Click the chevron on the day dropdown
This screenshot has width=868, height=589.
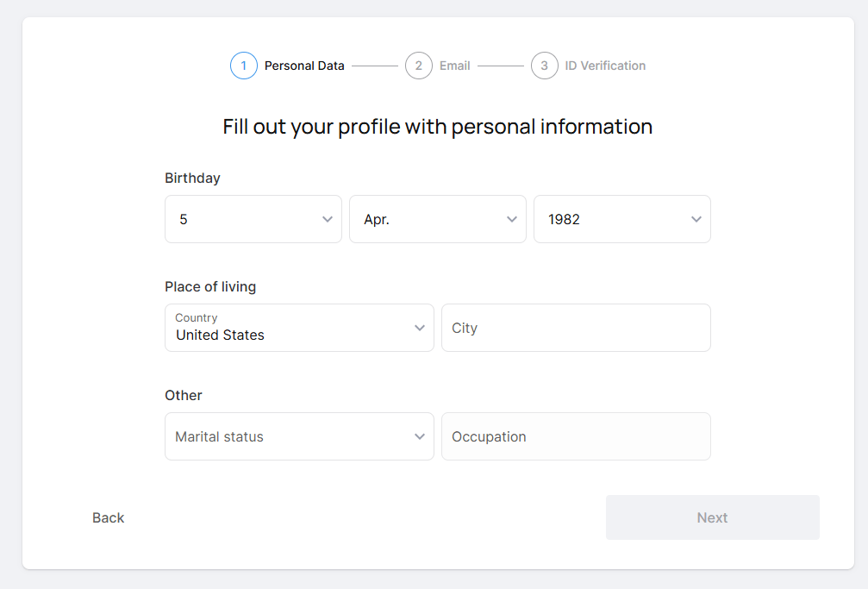pyautogui.click(x=328, y=219)
